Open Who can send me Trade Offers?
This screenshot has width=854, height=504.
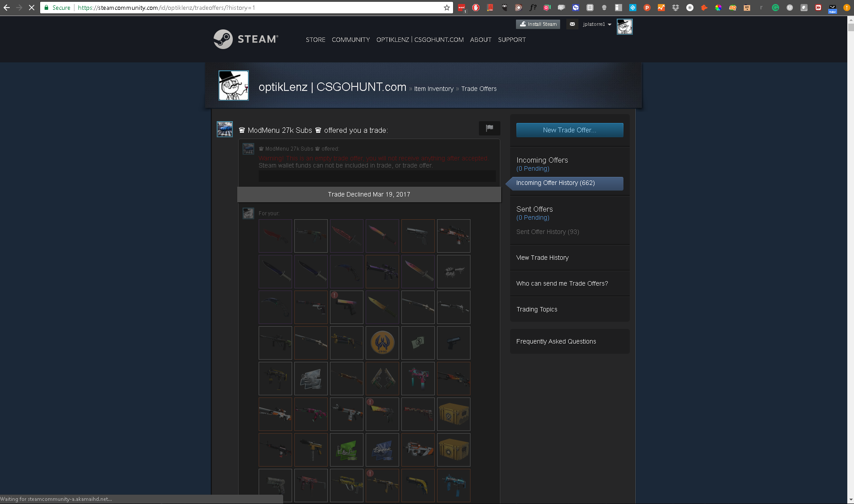(562, 283)
